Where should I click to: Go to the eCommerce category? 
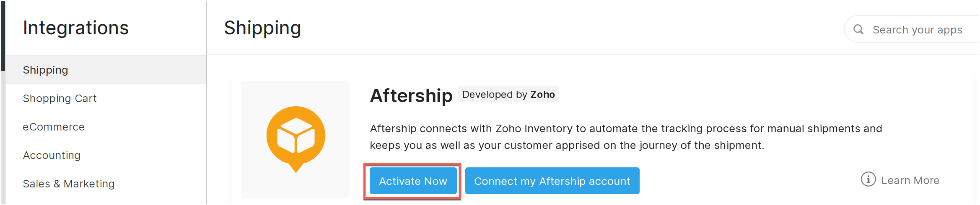click(54, 127)
